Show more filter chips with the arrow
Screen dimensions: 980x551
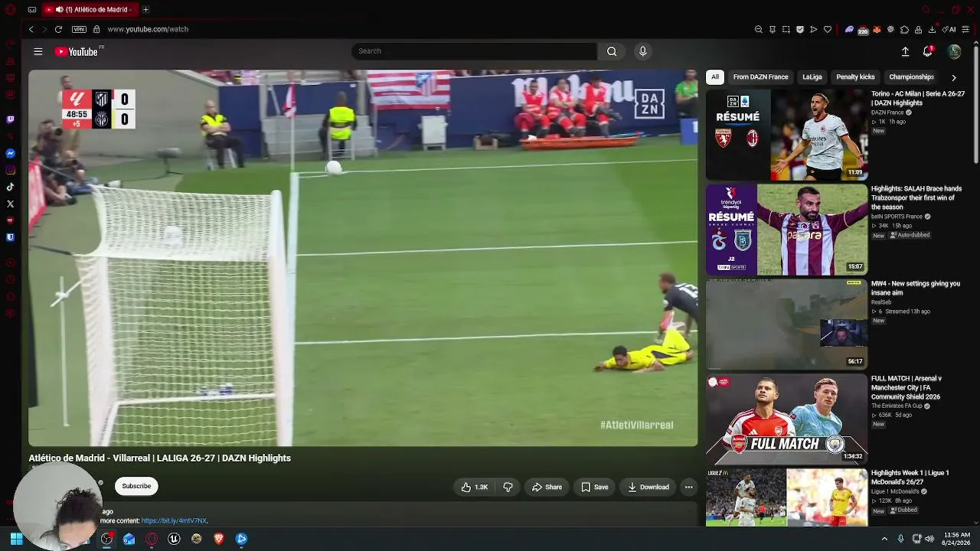(x=954, y=77)
